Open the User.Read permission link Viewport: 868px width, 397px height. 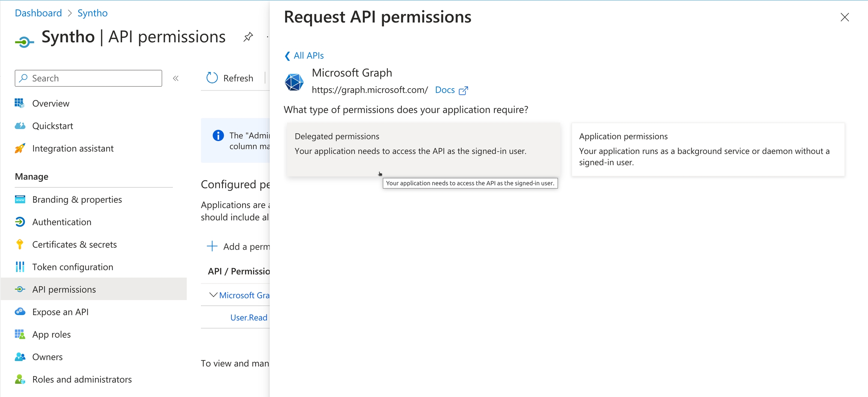point(249,317)
